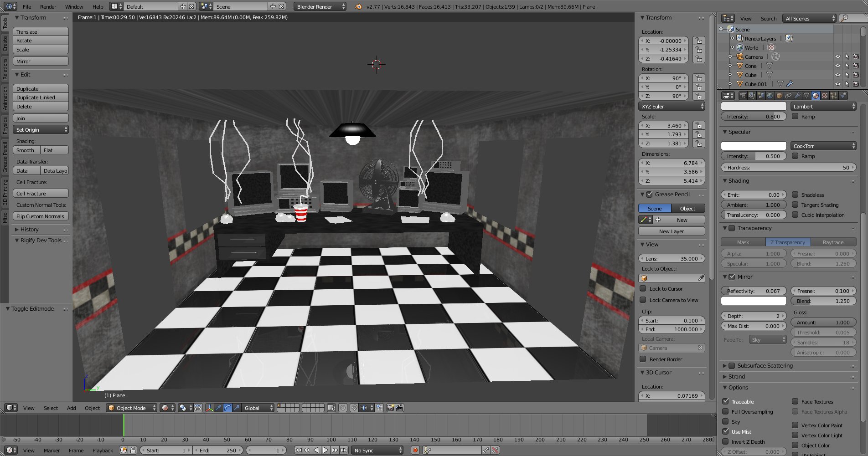Open the Texture properties tab icon

pyautogui.click(x=825, y=96)
